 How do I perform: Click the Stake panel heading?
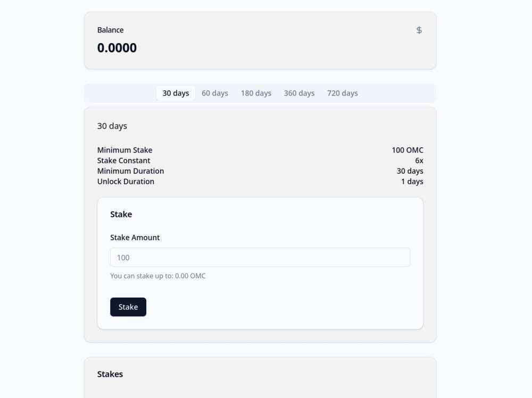click(121, 214)
